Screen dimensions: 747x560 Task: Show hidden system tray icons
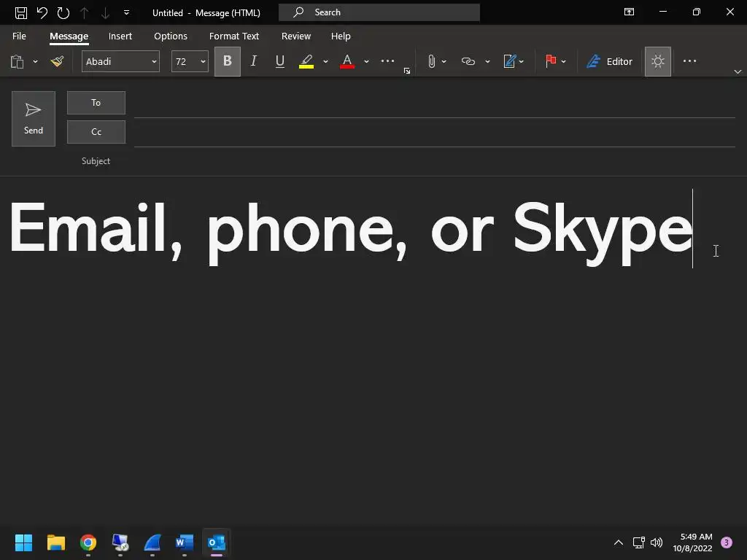click(x=619, y=542)
